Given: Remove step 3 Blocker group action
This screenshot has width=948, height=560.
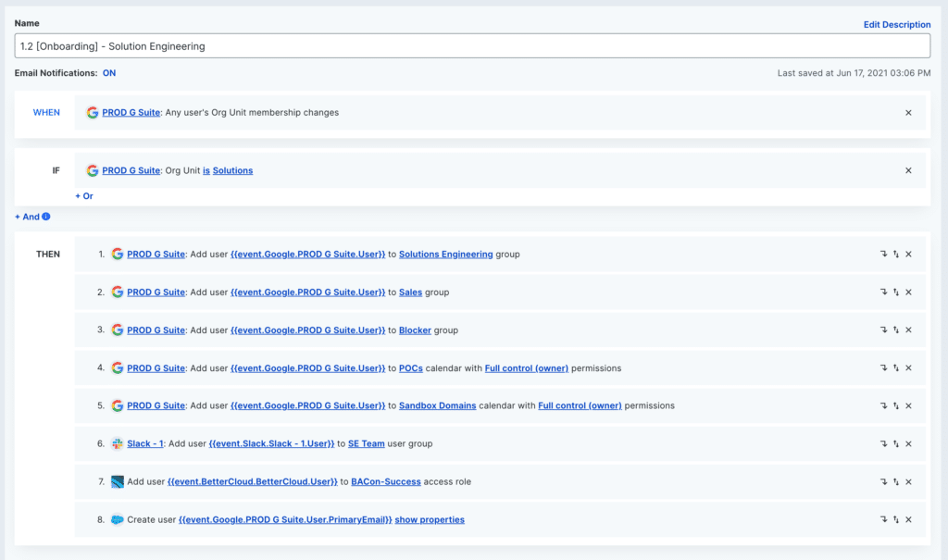Looking at the screenshot, I should pos(908,330).
